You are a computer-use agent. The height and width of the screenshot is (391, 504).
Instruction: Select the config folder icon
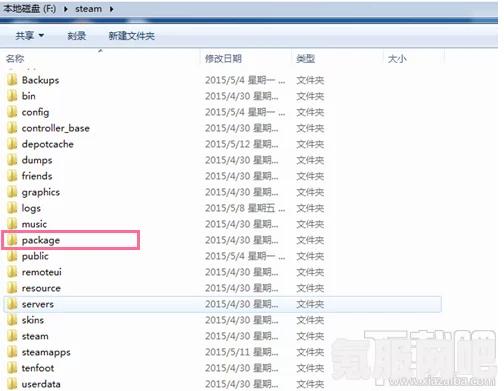[x=12, y=112]
